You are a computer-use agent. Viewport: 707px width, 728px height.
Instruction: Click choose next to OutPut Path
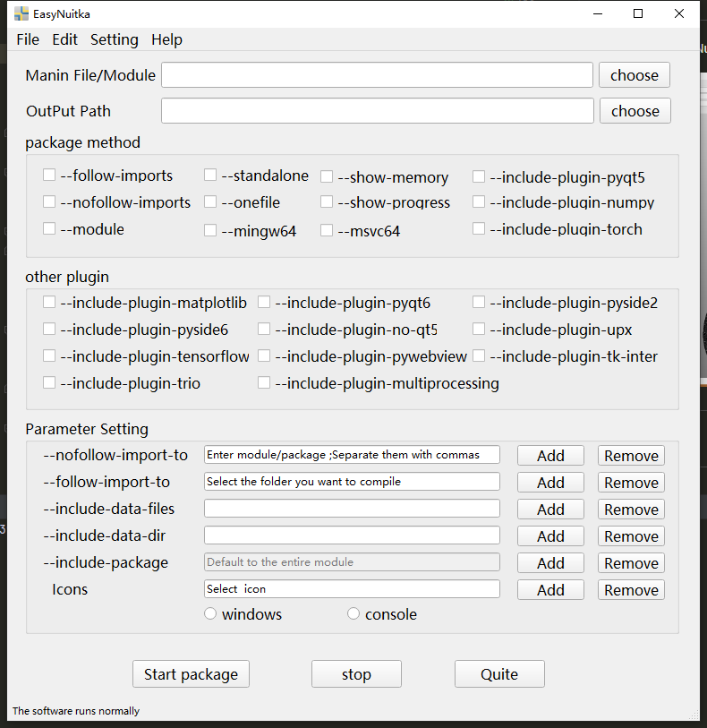[635, 110]
